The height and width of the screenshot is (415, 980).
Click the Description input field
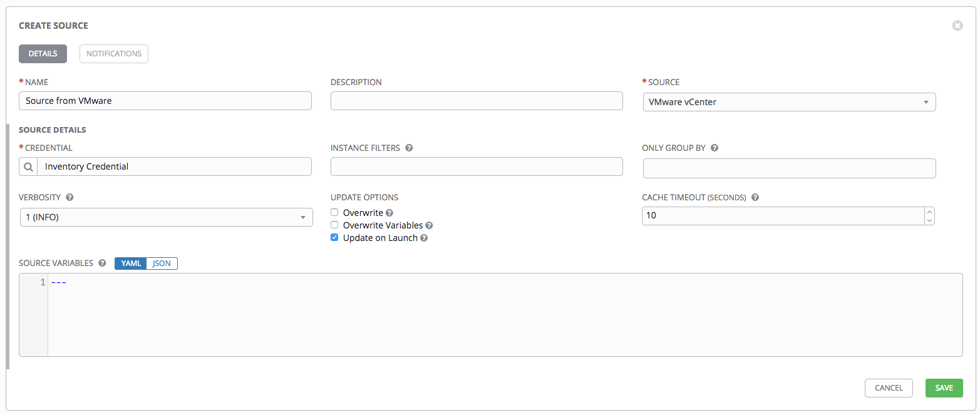[477, 101]
